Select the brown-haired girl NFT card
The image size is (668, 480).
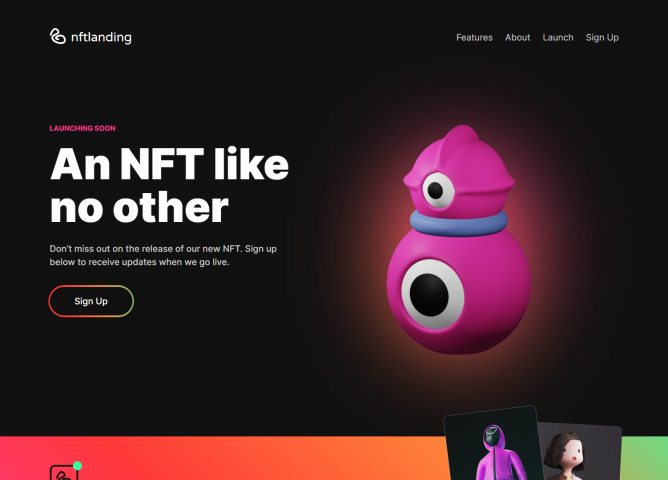(581, 451)
